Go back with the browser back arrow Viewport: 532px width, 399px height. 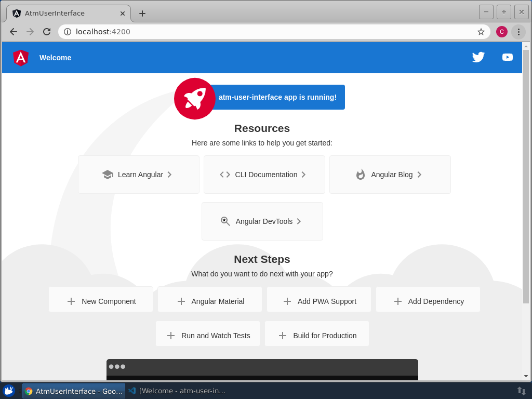pyautogui.click(x=14, y=32)
